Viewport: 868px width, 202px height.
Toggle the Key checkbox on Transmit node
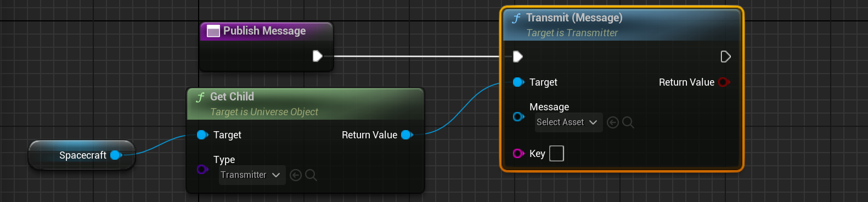click(556, 153)
